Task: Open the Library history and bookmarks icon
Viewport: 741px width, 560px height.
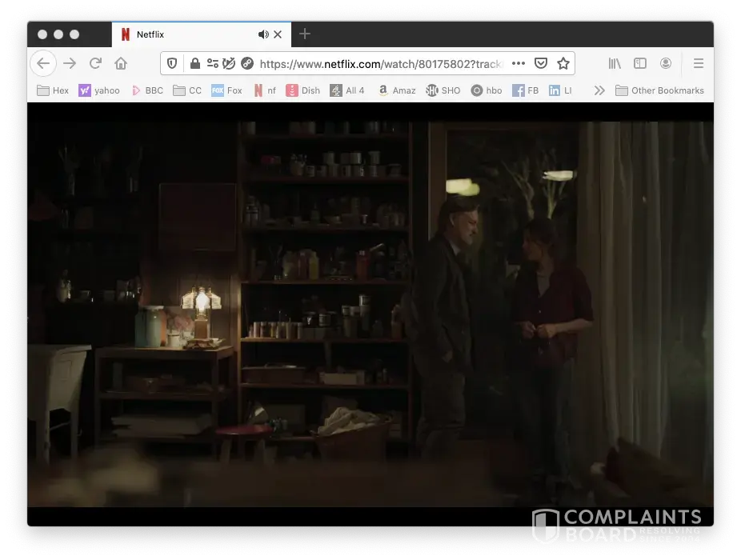Action: [615, 63]
